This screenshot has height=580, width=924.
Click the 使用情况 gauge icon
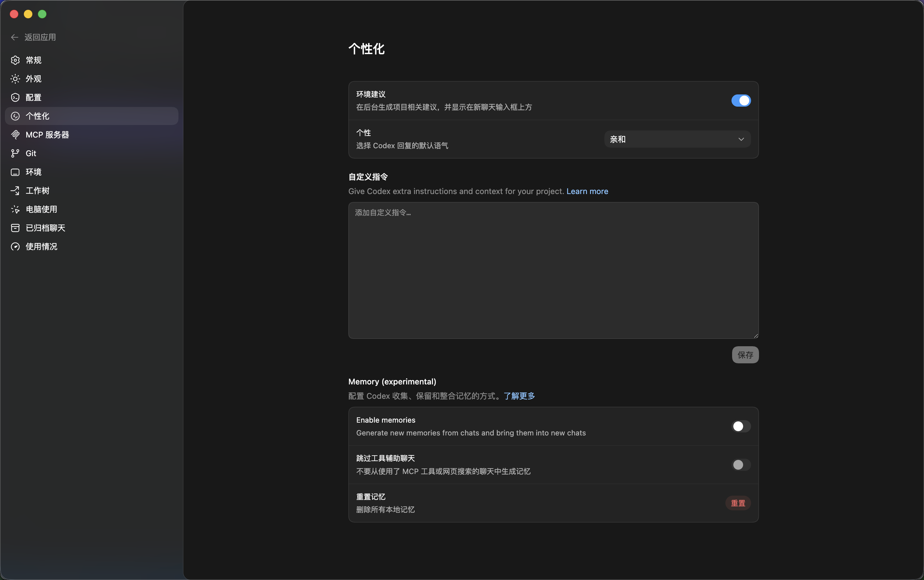(15, 247)
